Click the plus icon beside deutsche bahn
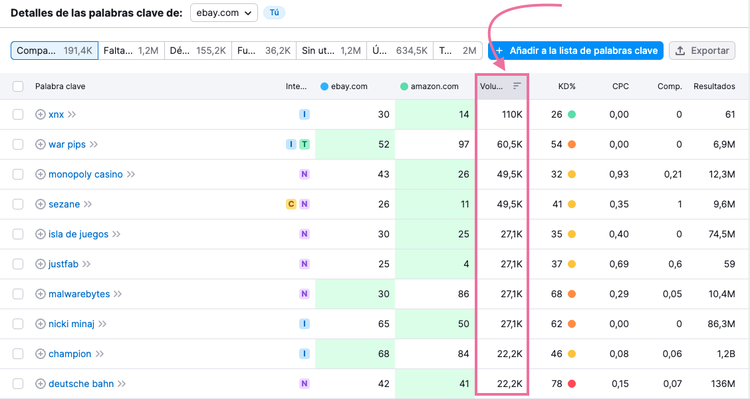 coord(40,384)
